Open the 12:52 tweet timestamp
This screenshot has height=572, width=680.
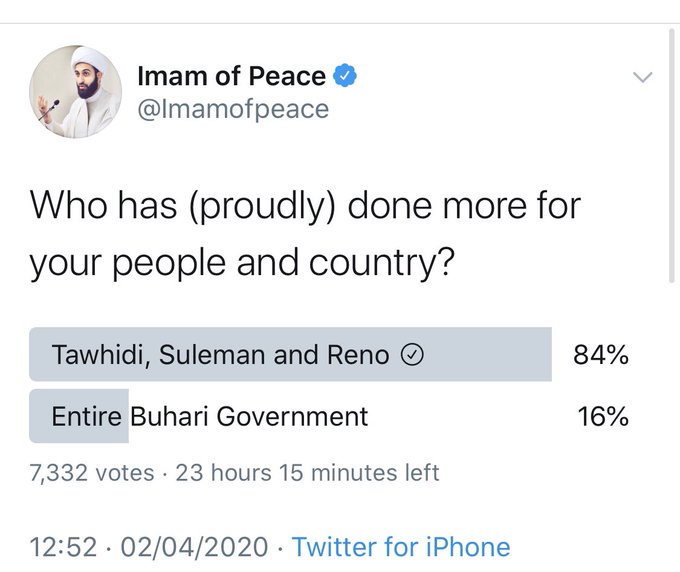[x=63, y=547]
